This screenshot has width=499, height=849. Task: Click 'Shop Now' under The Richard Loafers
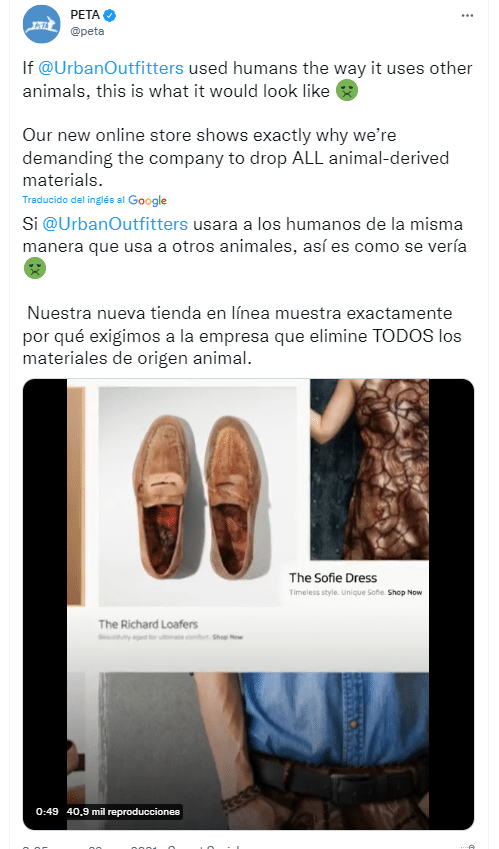tap(228, 637)
